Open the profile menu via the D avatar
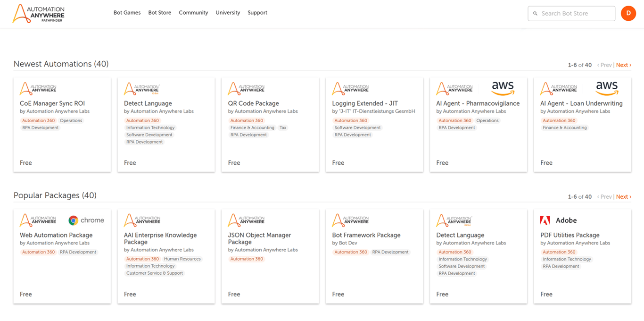Image resolution: width=644 pixels, height=321 pixels. 628,13
